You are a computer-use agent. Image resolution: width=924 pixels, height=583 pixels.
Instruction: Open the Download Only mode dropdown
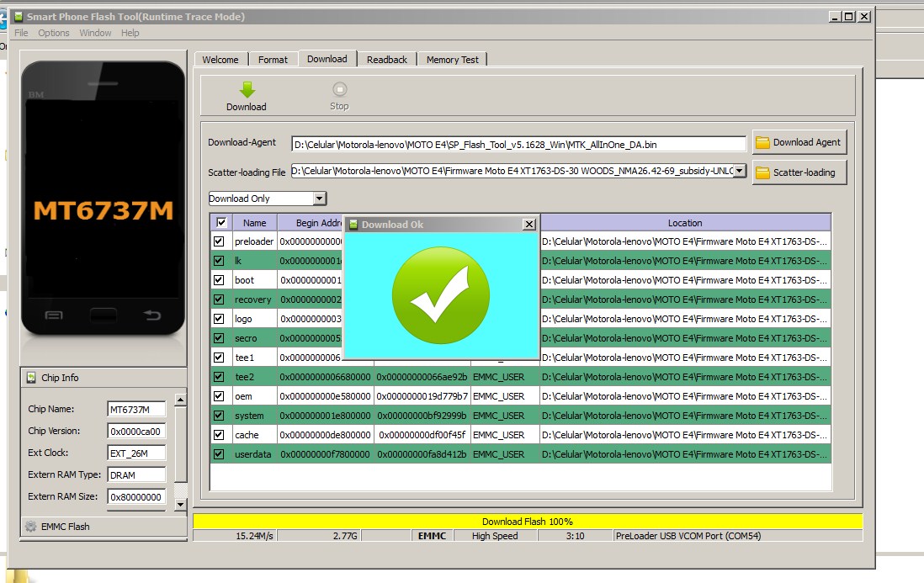click(320, 199)
